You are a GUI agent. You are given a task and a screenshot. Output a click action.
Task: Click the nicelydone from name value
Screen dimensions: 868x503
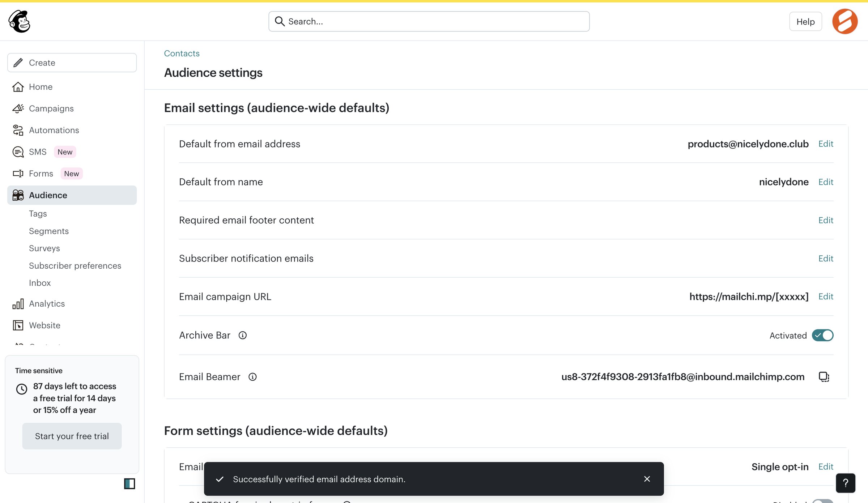(x=784, y=182)
